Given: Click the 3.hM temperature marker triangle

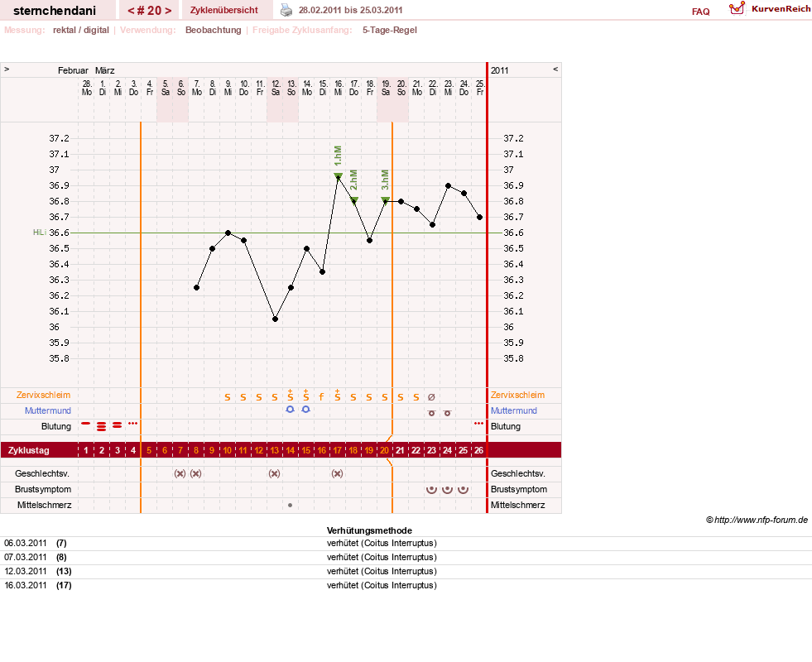Looking at the screenshot, I should tap(385, 200).
